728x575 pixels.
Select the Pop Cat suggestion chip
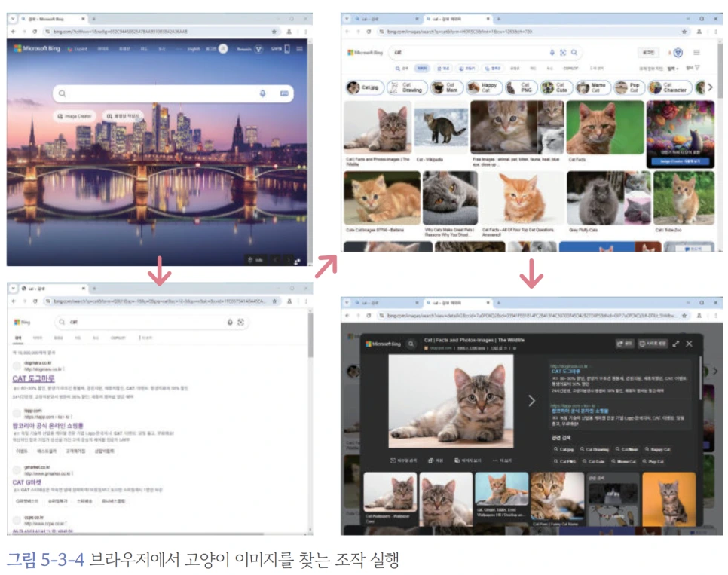pyautogui.click(x=629, y=87)
